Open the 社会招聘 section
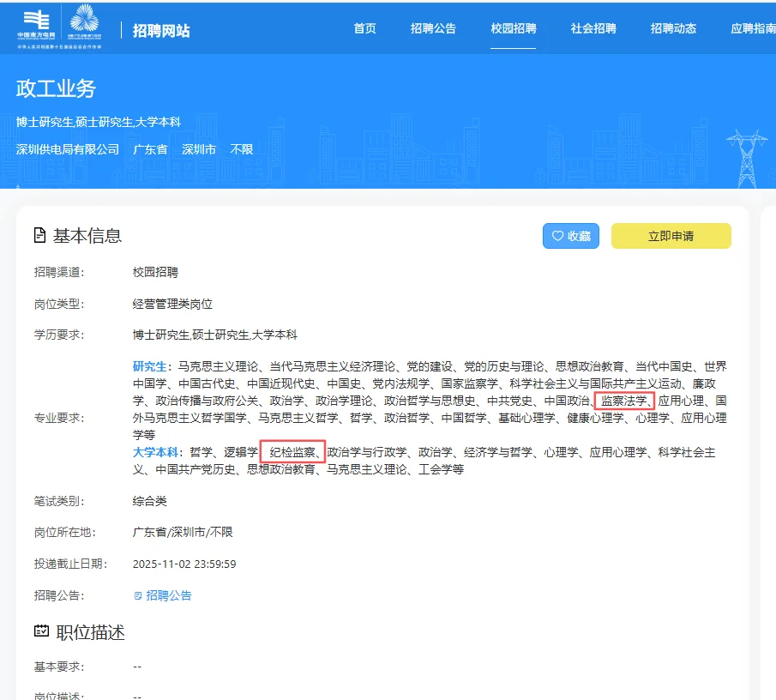 (x=592, y=28)
